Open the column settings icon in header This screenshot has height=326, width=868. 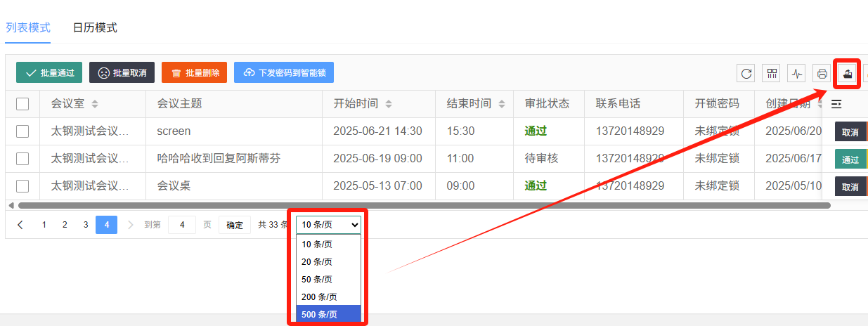click(836, 104)
